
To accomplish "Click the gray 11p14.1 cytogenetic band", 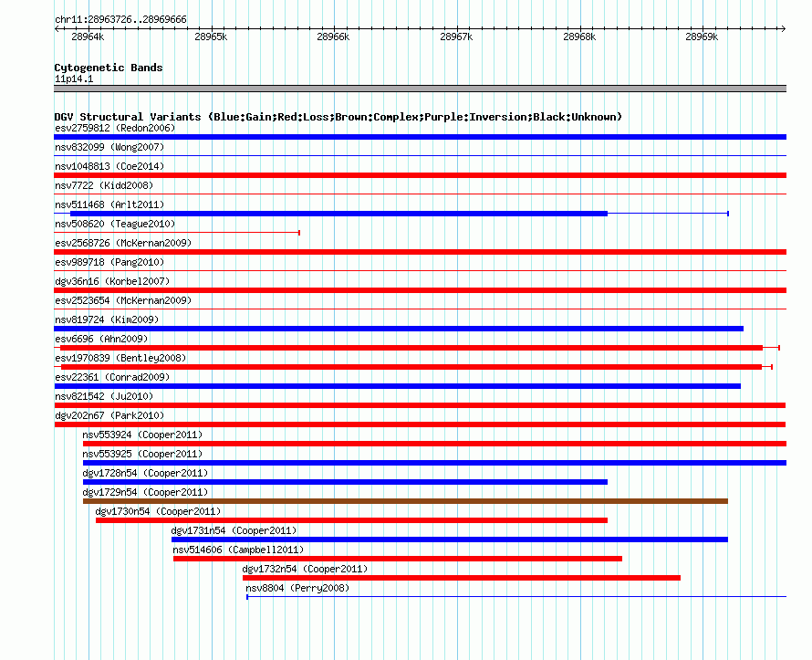I will click(420, 89).
